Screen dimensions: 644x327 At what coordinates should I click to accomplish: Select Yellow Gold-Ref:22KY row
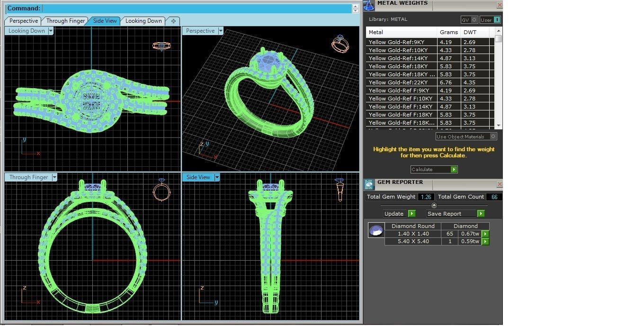click(430, 82)
